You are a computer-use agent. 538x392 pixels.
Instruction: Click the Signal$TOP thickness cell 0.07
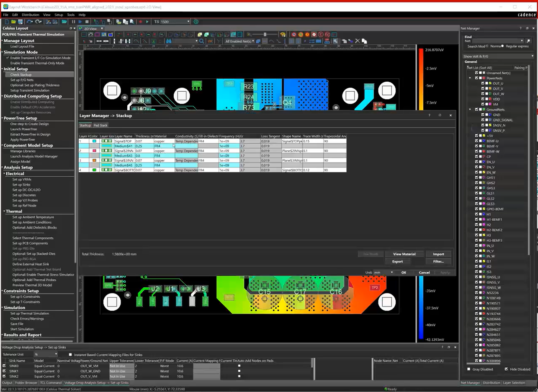coord(144,141)
